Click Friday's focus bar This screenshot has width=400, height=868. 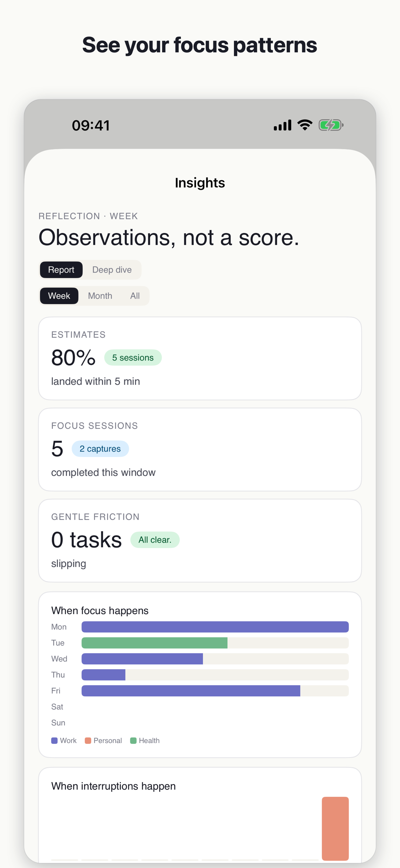coord(191,690)
